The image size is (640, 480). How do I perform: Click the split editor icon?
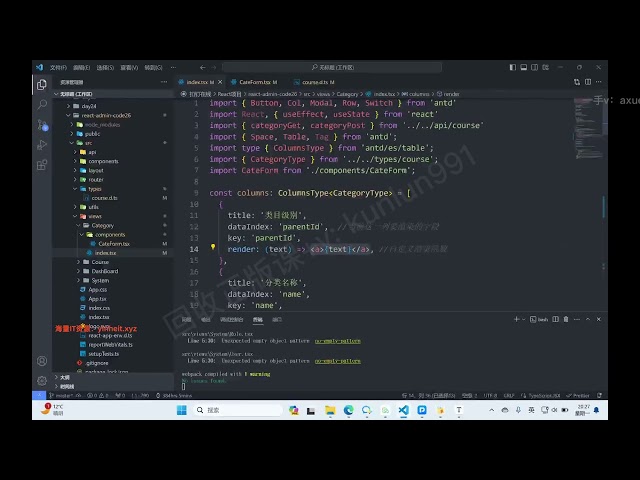[588, 82]
